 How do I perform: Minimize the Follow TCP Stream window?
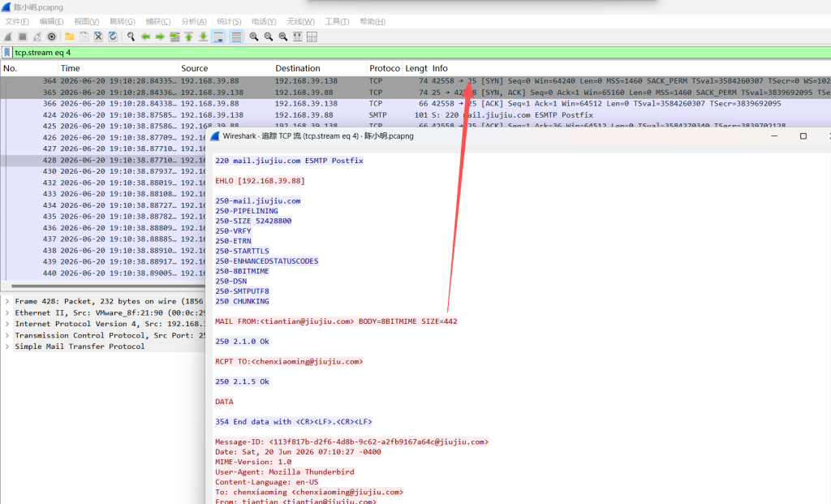point(774,136)
